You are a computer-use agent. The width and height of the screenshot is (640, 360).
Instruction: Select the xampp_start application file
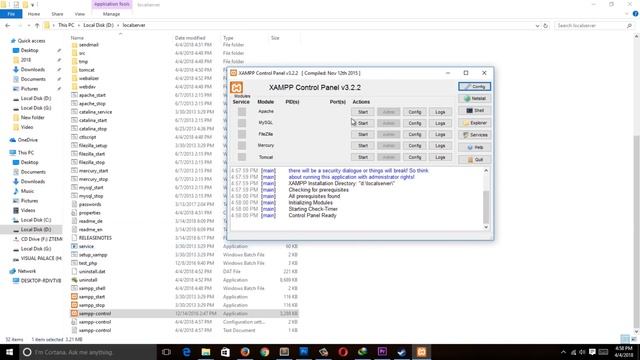(92, 297)
